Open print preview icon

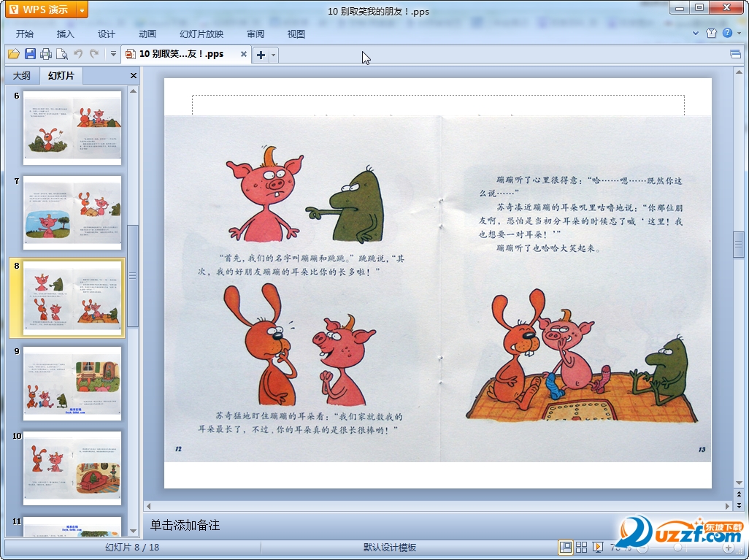tap(61, 54)
